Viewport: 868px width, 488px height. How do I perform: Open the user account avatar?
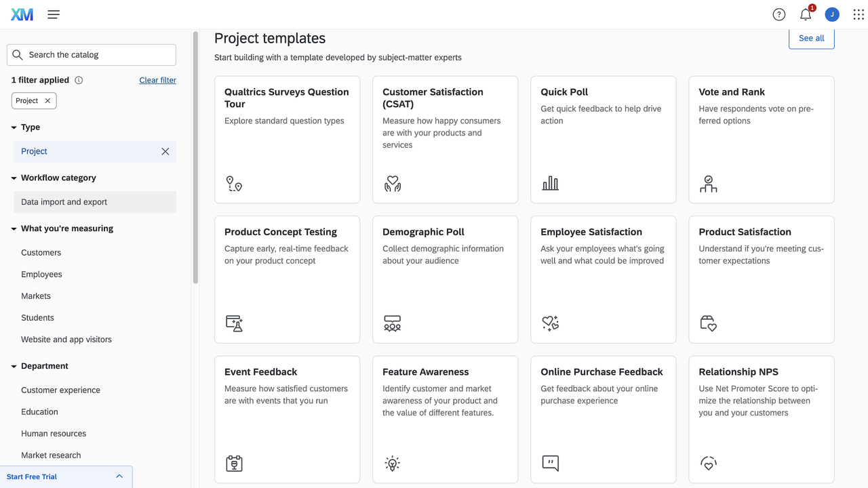(832, 14)
